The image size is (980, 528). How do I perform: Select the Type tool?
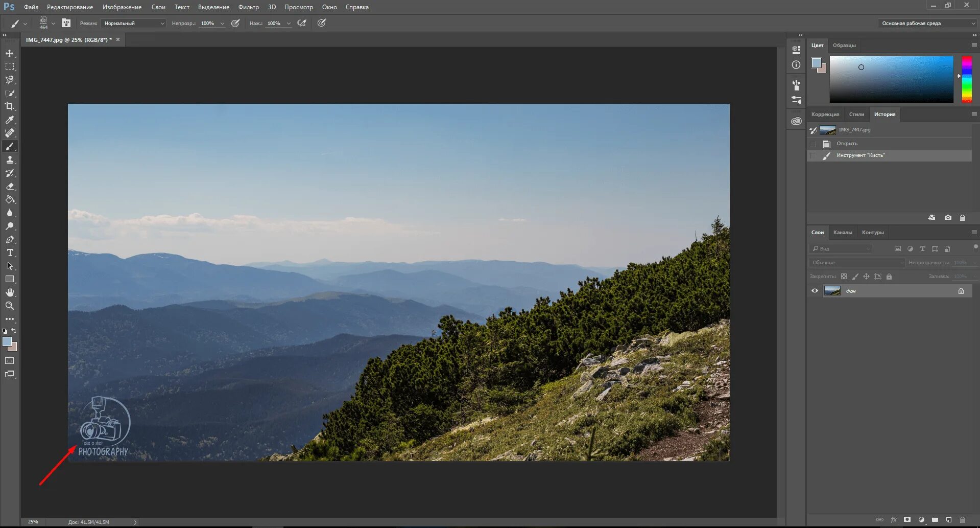pyautogui.click(x=10, y=252)
